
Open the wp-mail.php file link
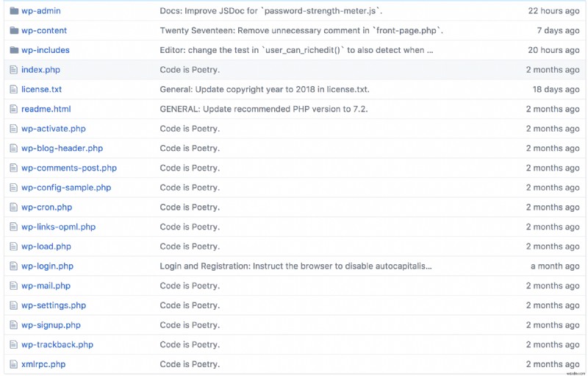coord(46,286)
